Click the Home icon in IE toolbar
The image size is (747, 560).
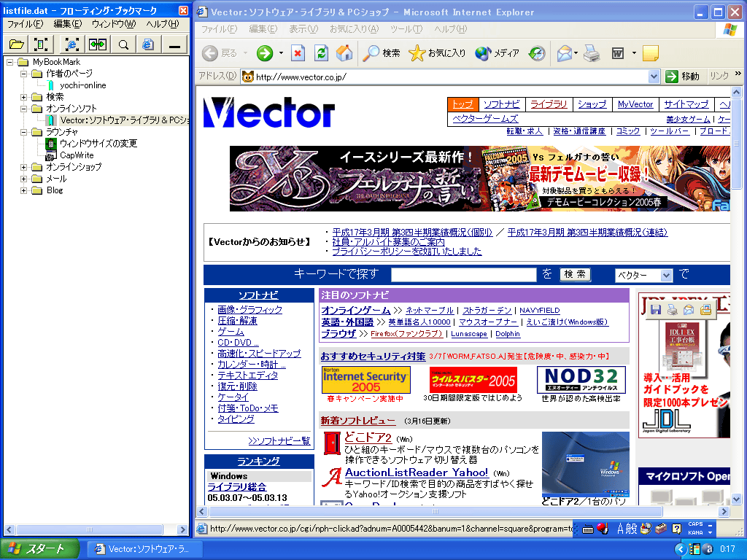(344, 52)
